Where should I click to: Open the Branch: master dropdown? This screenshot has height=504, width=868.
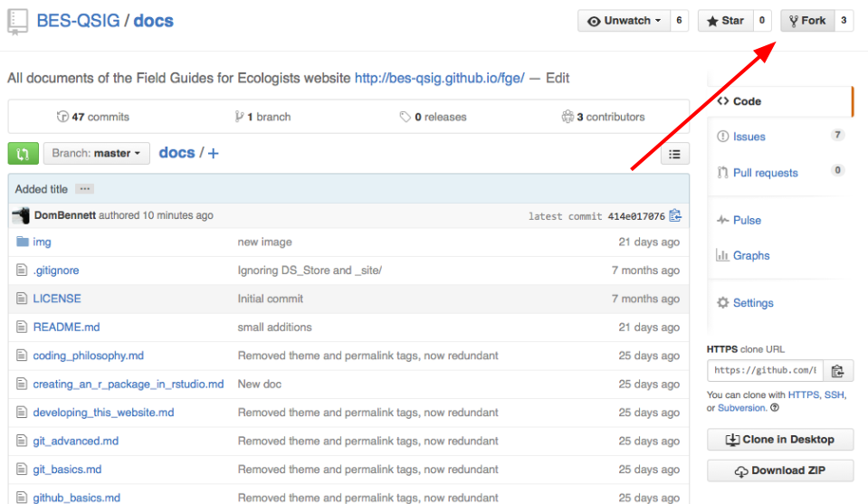click(x=96, y=153)
